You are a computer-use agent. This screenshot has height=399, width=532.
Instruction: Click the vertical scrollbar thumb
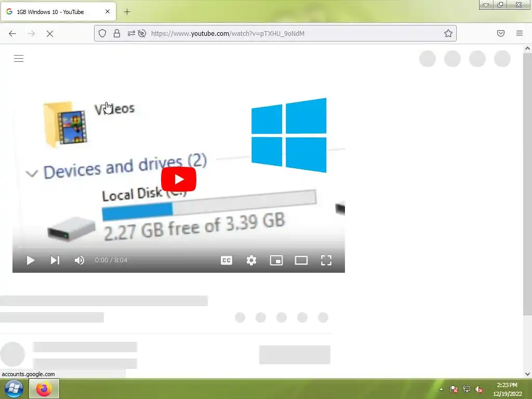[x=528, y=184]
